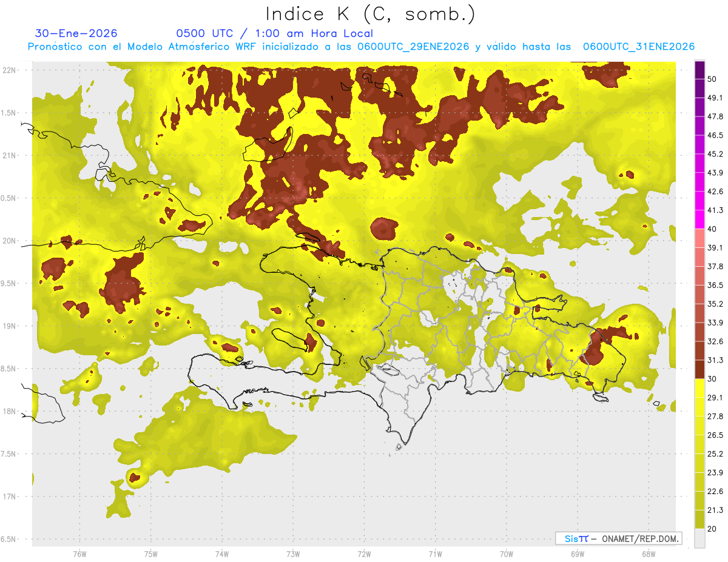Click the 76W longitude axis label
This screenshot has width=728, height=562.
coord(79,554)
